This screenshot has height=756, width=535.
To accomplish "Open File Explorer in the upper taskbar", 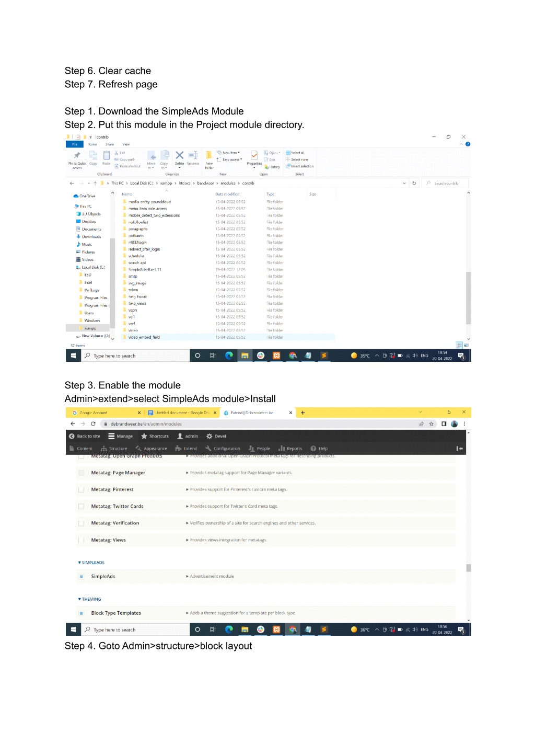I will pyautogui.click(x=245, y=356).
